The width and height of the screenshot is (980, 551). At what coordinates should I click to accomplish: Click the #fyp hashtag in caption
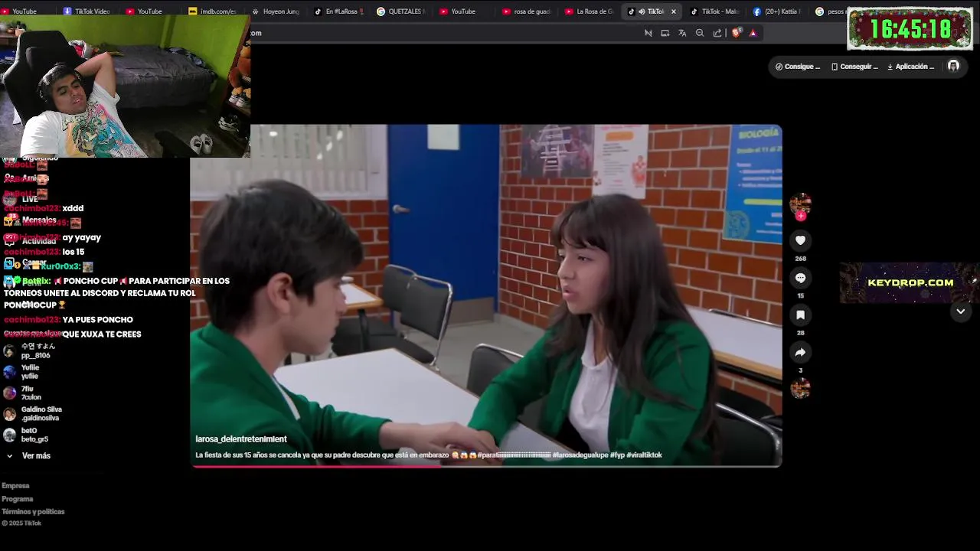[617, 455]
